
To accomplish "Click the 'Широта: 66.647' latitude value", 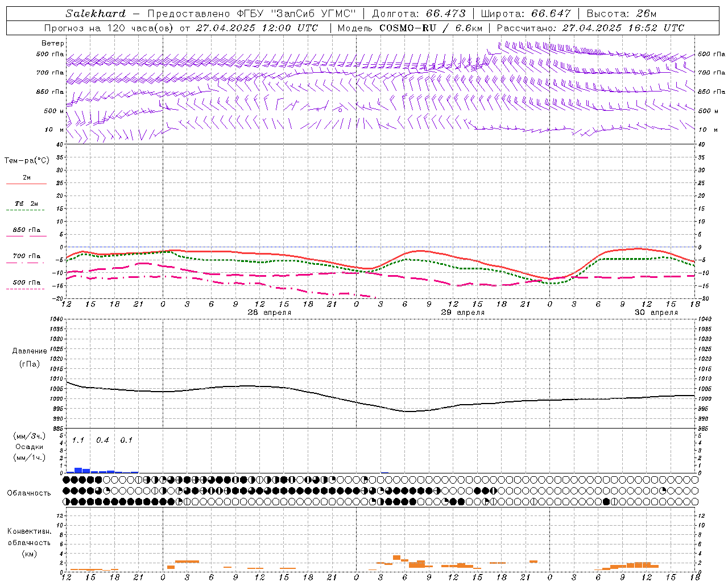I will coord(526,14).
